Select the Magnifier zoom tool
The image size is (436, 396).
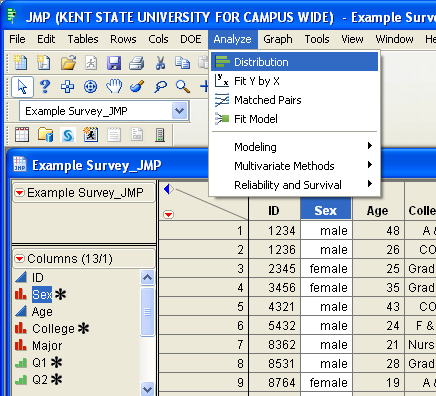click(183, 87)
